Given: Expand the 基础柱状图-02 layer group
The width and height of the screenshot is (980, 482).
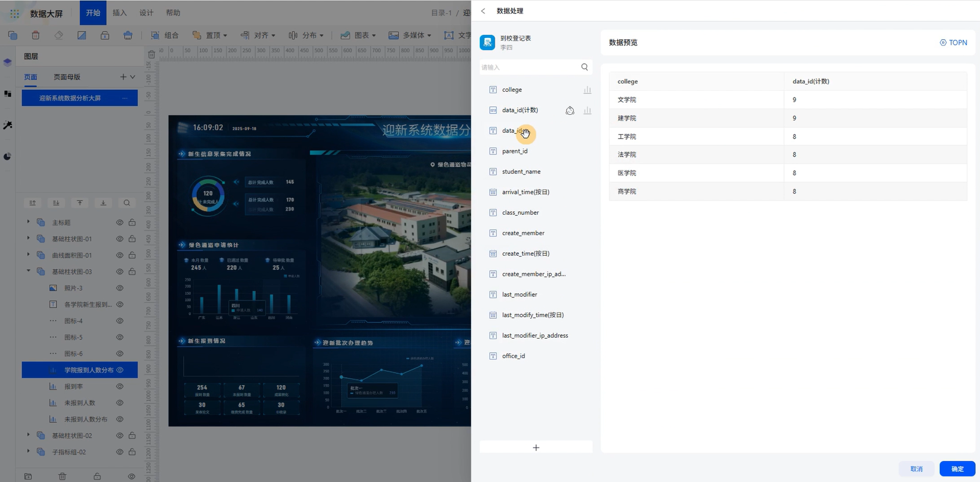Looking at the screenshot, I should pos(29,436).
